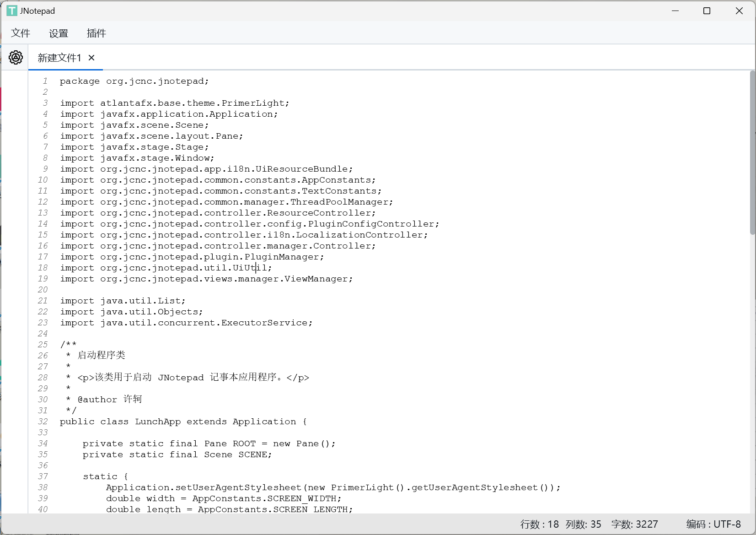756x535 pixels.
Task: Click line number 32 in the gutter
Action: click(x=43, y=422)
